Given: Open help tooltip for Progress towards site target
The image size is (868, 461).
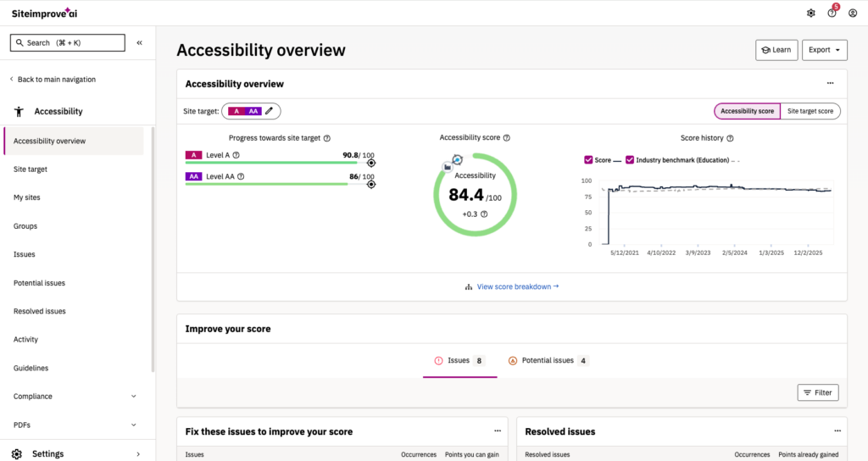Looking at the screenshot, I should point(327,138).
